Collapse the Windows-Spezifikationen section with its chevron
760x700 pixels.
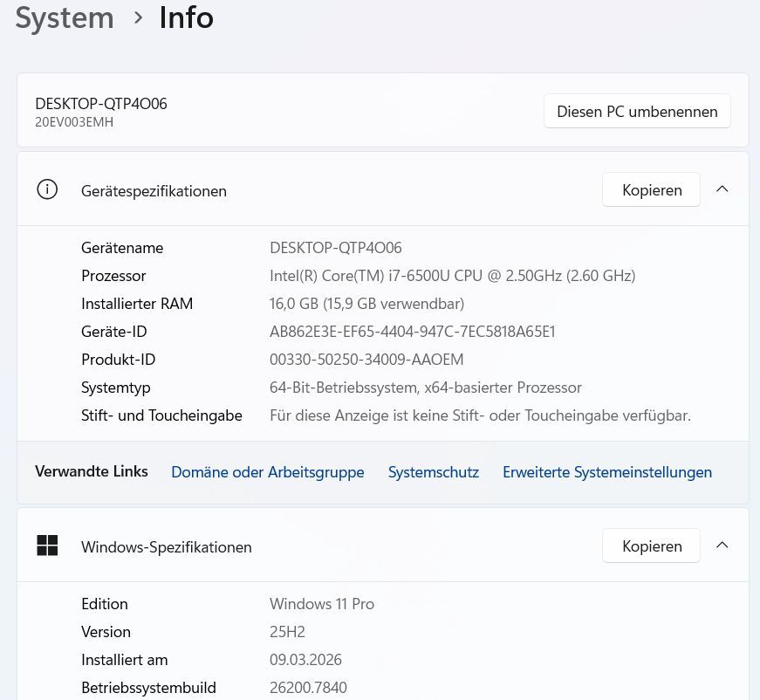click(x=722, y=546)
